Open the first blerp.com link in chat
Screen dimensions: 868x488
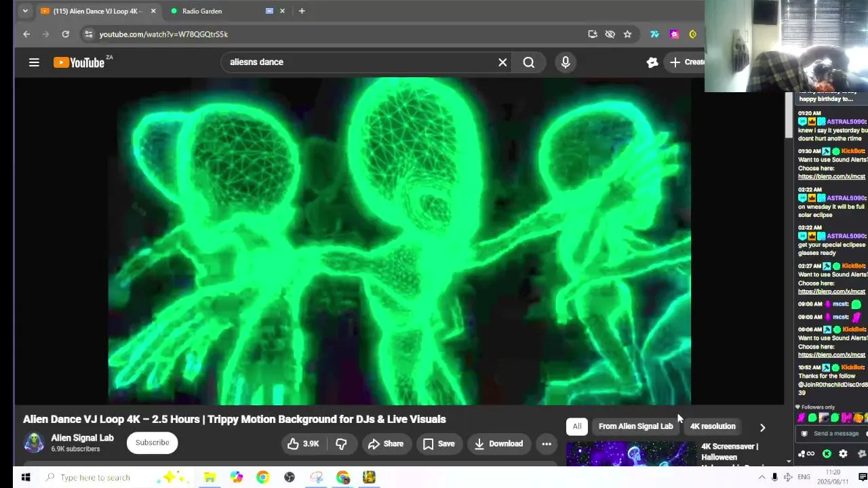pos(831,176)
